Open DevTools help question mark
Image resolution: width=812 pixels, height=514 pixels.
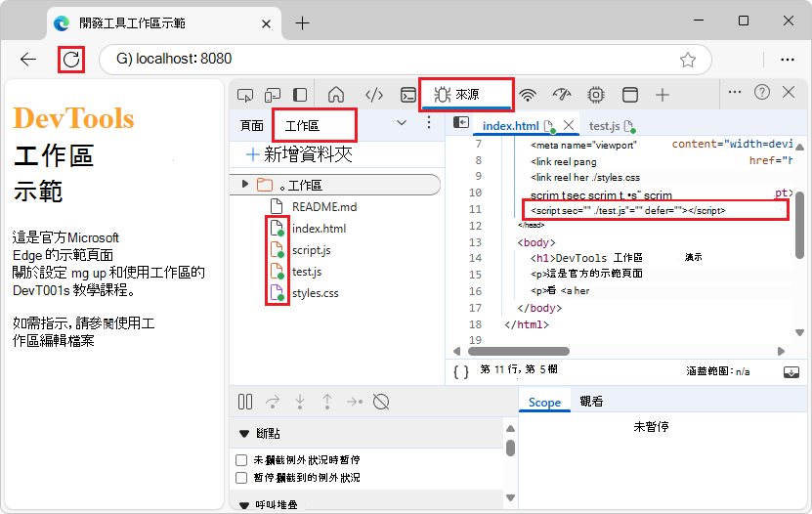(762, 92)
